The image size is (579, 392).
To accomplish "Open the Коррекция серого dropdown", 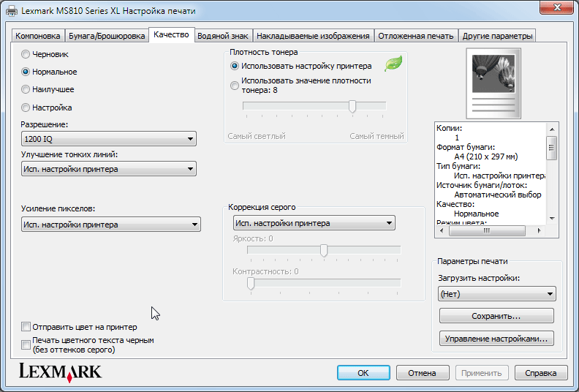I will pyautogui.click(x=314, y=223).
